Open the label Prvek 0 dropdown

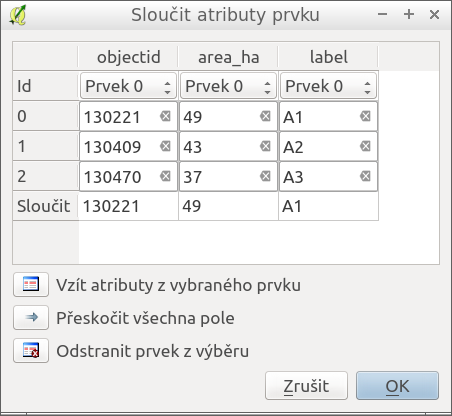point(328,86)
